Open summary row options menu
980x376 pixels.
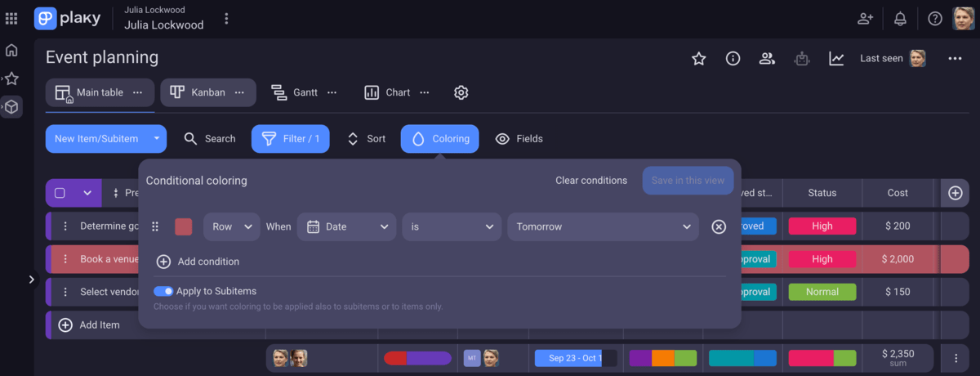pos(955,358)
